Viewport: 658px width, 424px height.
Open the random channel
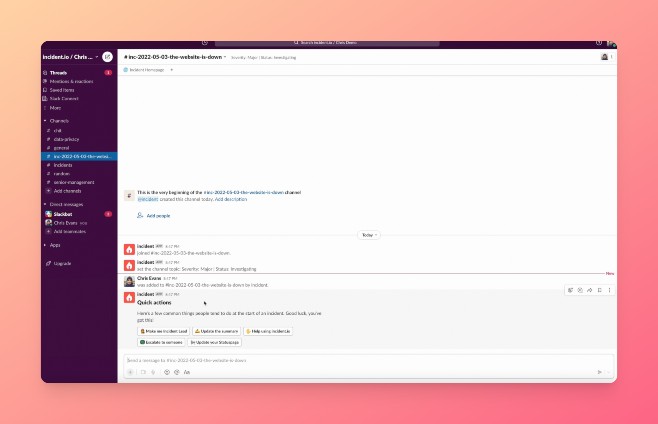pyautogui.click(x=61, y=173)
